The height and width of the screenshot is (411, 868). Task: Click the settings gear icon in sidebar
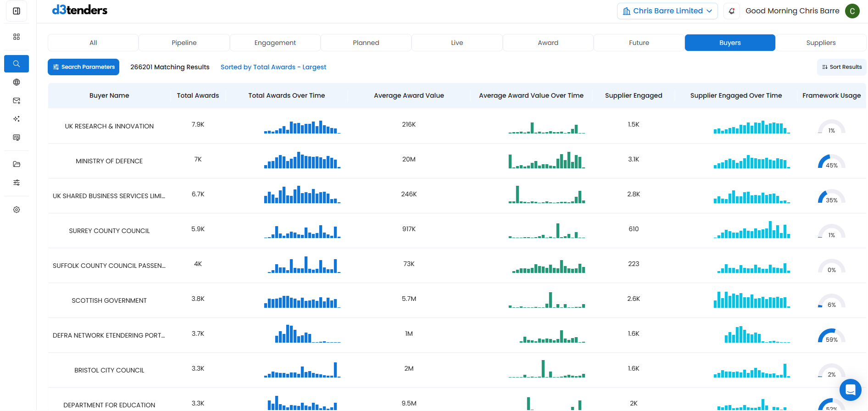(17, 210)
